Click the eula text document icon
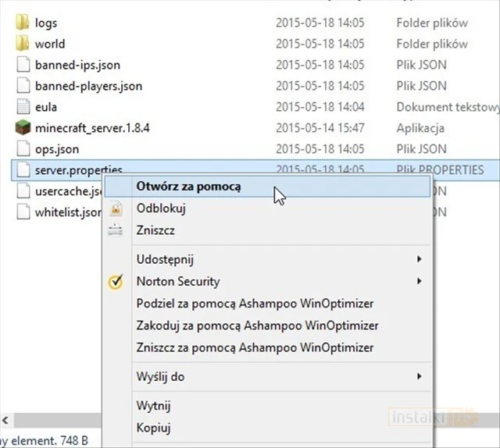This screenshot has width=500, height=448. tap(22, 107)
